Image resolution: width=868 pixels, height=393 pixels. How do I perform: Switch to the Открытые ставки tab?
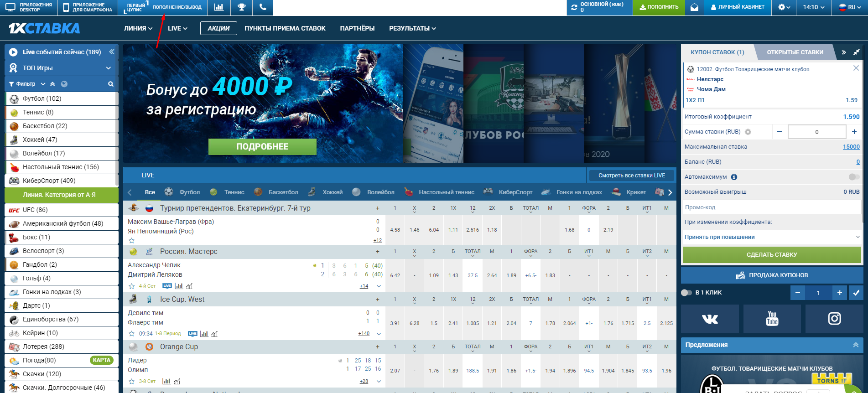[795, 52]
